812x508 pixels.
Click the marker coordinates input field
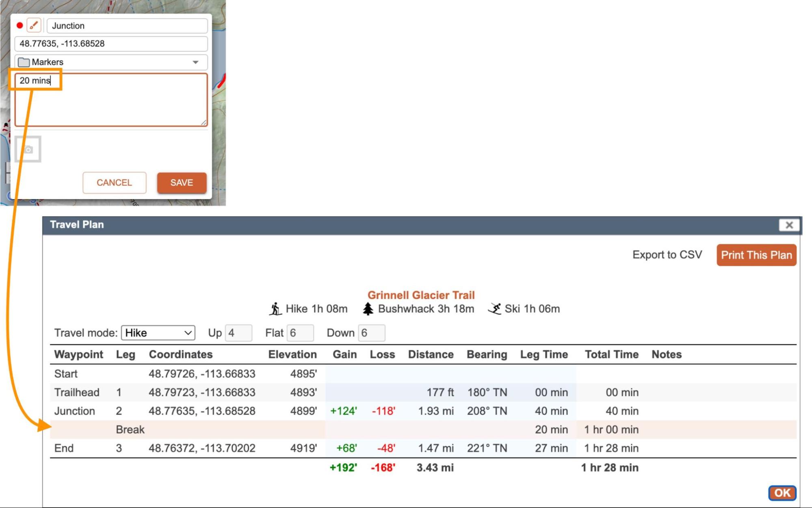tap(111, 43)
